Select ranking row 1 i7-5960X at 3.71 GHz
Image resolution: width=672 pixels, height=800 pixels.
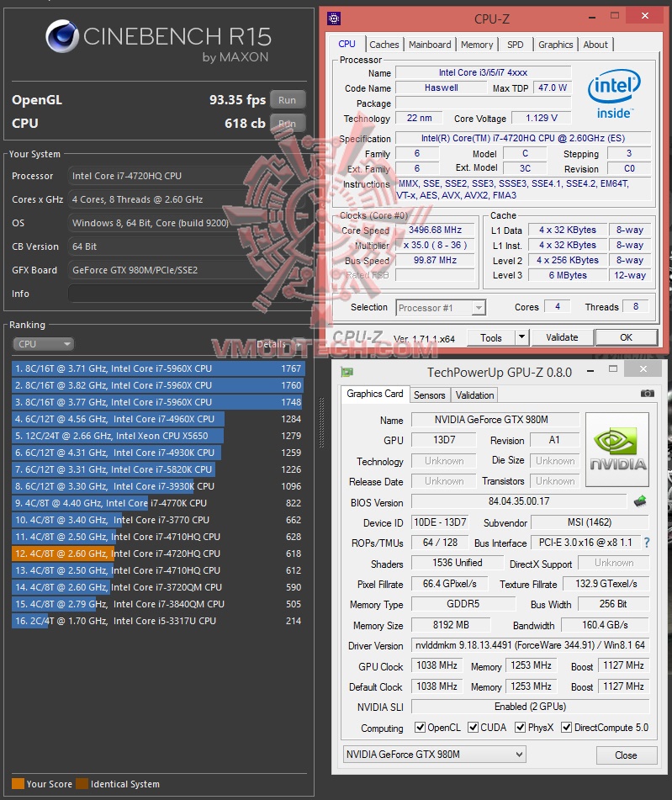(157, 368)
